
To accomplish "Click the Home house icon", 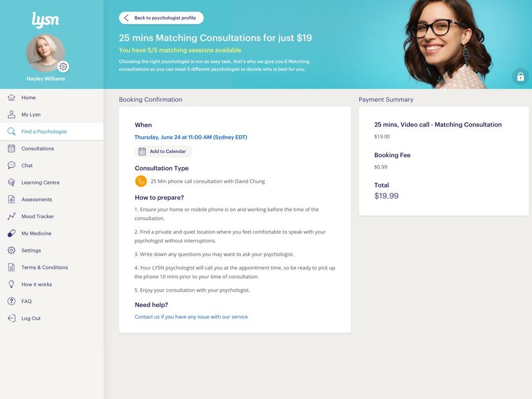I will pyautogui.click(x=11, y=98).
